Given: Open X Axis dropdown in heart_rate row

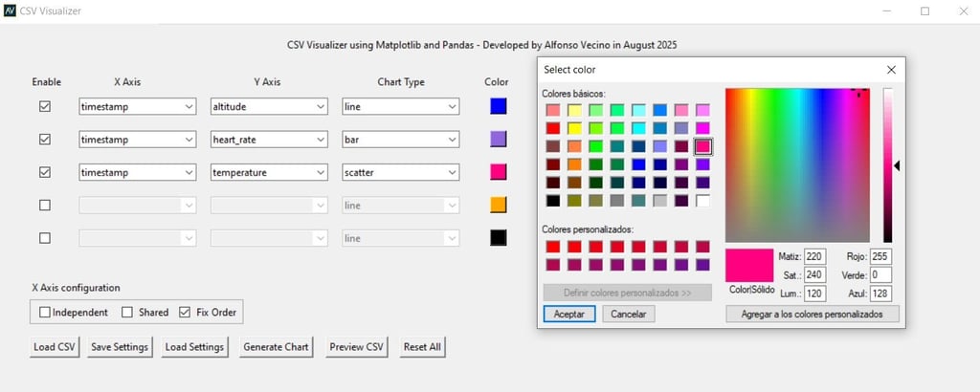Looking at the screenshot, I should [138, 140].
